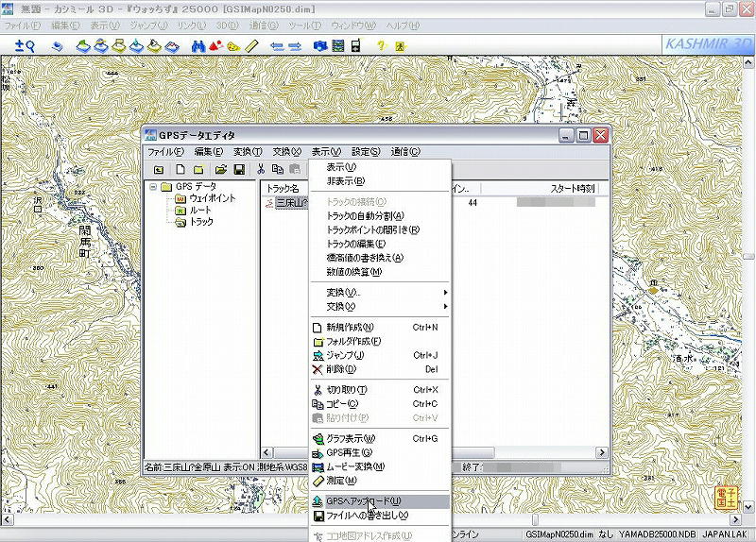The height and width of the screenshot is (542, 756).
Task: Click the yellow question mark help icon
Action: click(382, 45)
